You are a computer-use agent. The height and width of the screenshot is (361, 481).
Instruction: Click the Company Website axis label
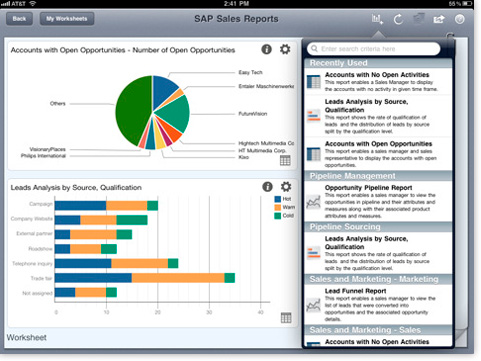[x=32, y=219]
